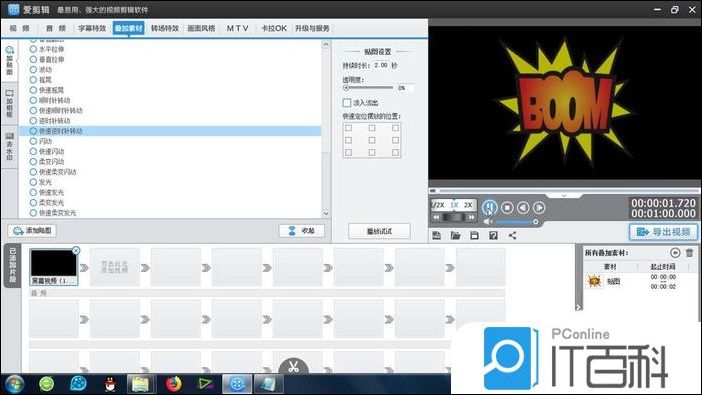The width and height of the screenshot is (702, 395).
Task: Set playback speed to 2X
Action: (x=468, y=205)
